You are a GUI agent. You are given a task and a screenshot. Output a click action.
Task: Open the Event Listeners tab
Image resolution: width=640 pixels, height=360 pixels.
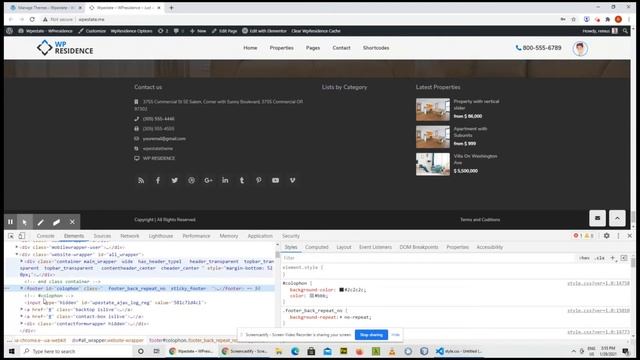[376, 247]
